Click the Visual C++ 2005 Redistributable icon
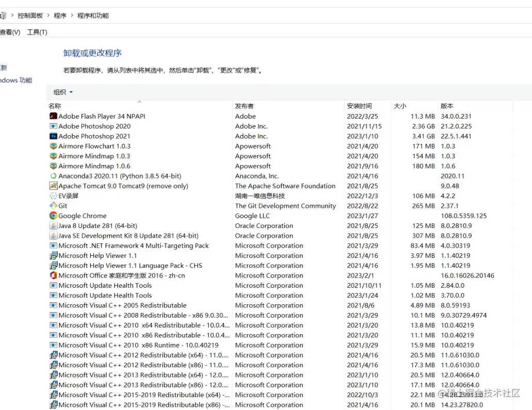532x410 pixels. [53, 305]
